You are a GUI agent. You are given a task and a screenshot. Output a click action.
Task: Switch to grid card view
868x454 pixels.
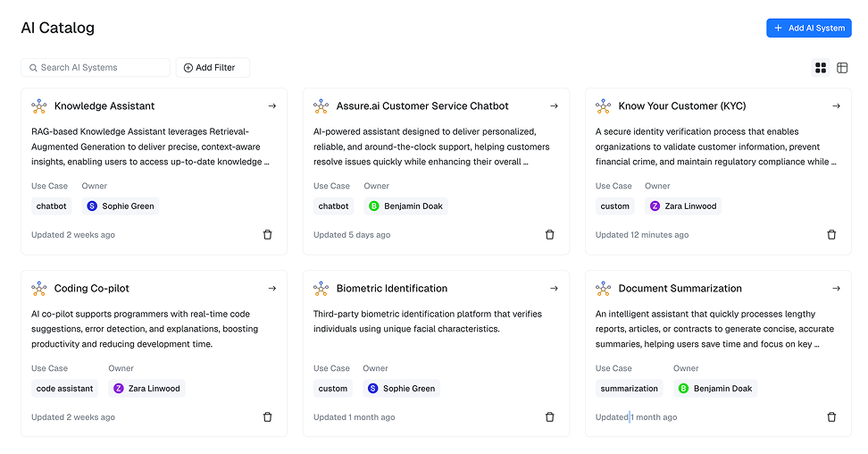tap(821, 68)
